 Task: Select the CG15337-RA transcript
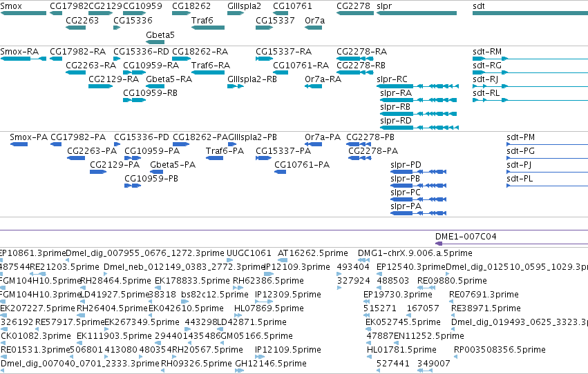click(x=264, y=59)
